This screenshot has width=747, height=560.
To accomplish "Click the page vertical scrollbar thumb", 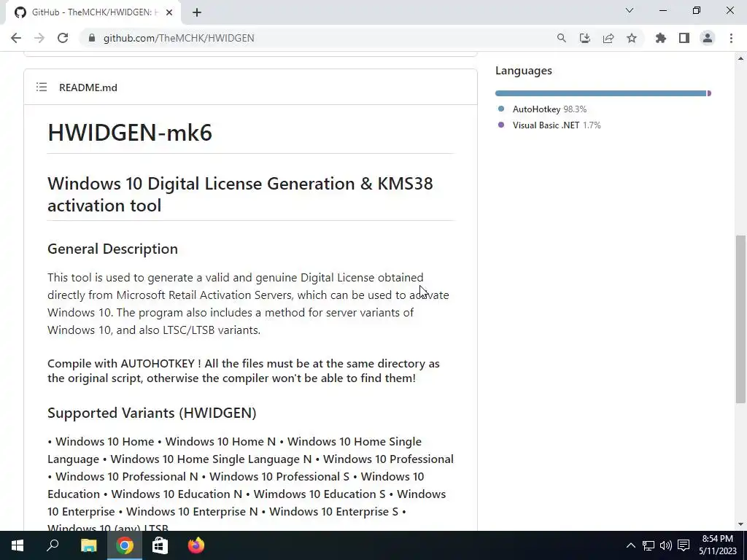I will click(740, 319).
